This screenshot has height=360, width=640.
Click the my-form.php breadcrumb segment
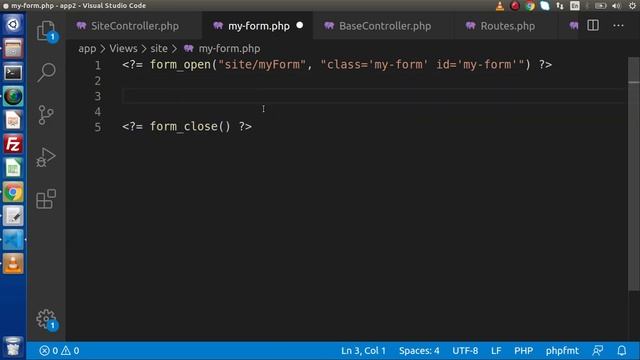(x=222, y=49)
